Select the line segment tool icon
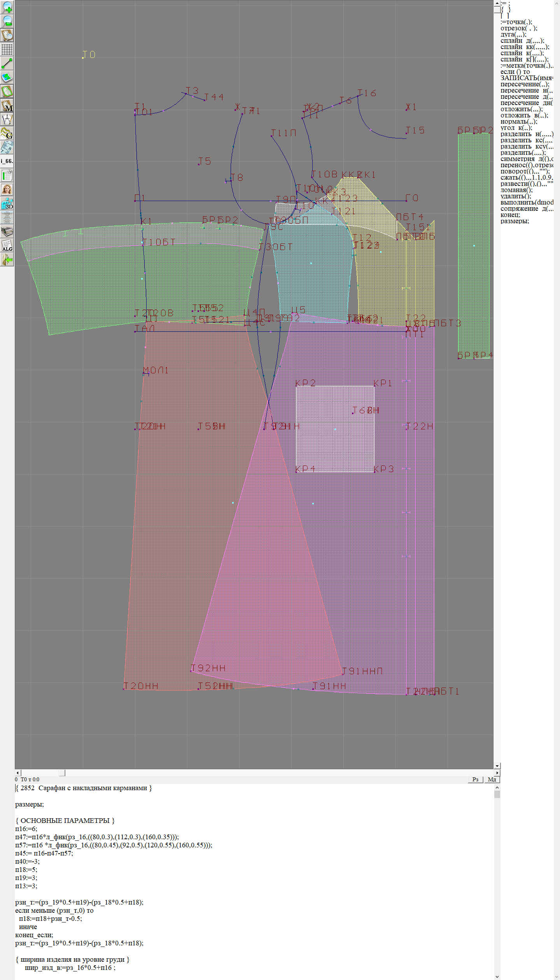560x980 pixels. tap(7, 63)
